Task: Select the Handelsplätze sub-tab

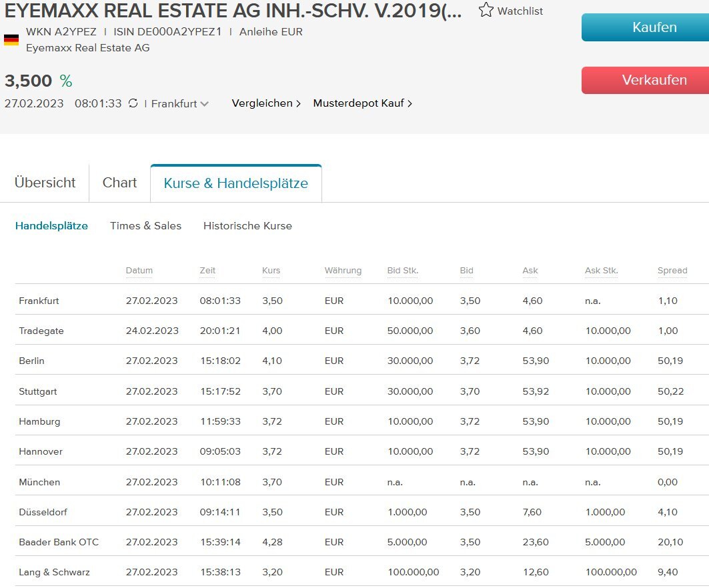Action: 51,225
